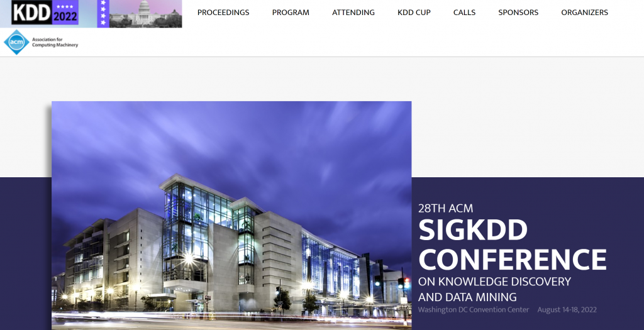Click 'AND DATA MINING' subtitle text
The width and height of the screenshot is (644, 330).
point(467,297)
